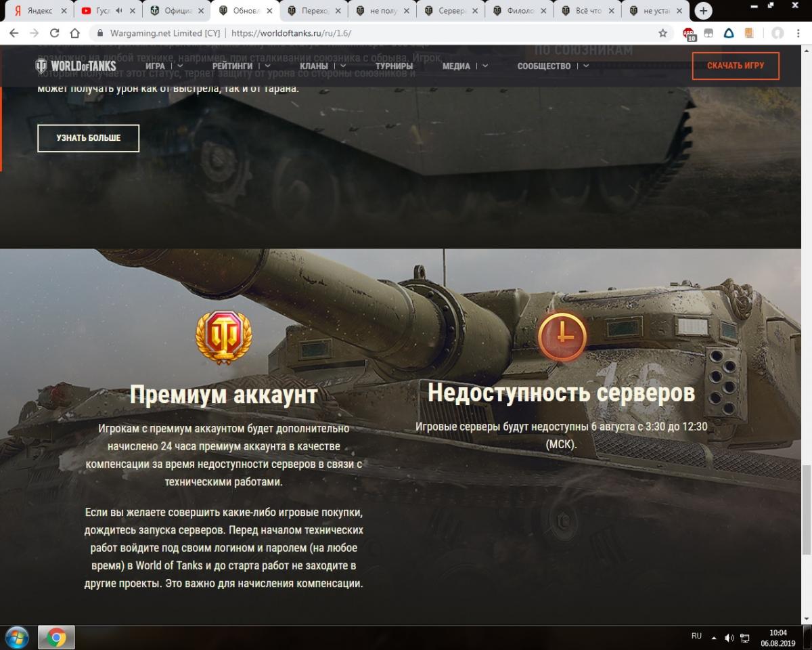
Task: Open network status in the tray
Action: tap(745, 638)
